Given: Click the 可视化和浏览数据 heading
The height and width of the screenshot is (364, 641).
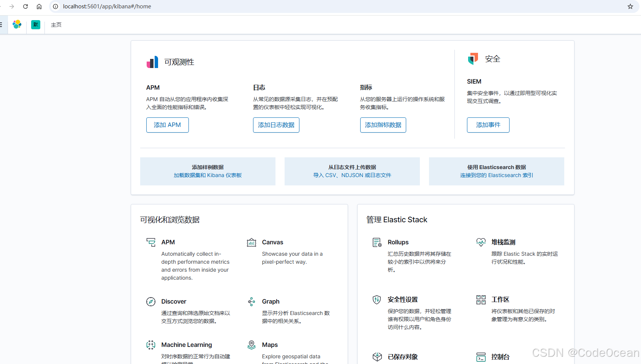Looking at the screenshot, I should (x=170, y=220).
